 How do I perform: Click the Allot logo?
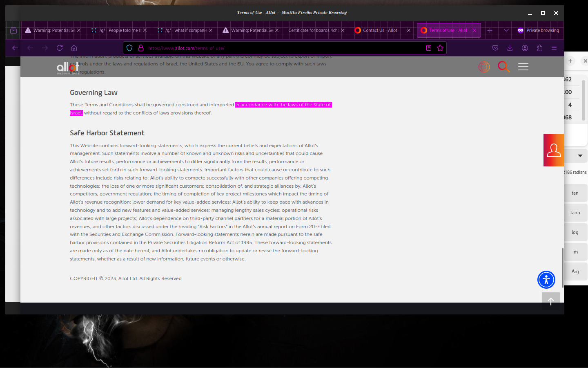pos(68,67)
